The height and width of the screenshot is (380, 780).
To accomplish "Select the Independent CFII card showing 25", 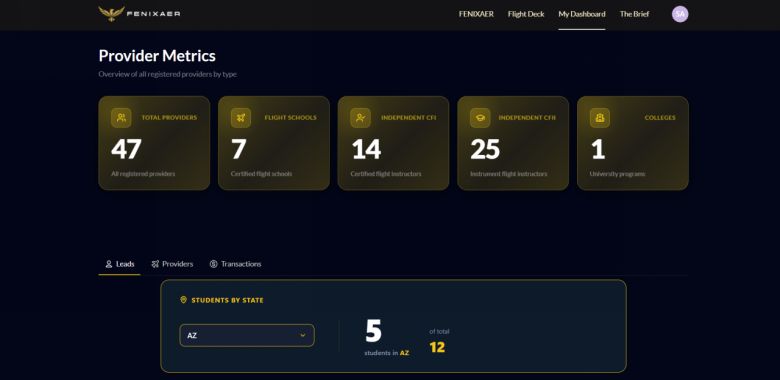I will point(513,143).
